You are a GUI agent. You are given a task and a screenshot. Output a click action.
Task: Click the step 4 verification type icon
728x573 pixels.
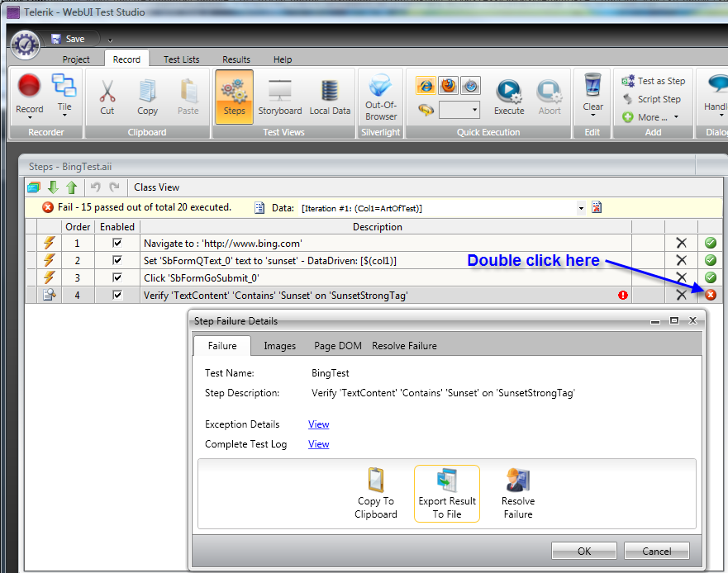click(50, 295)
